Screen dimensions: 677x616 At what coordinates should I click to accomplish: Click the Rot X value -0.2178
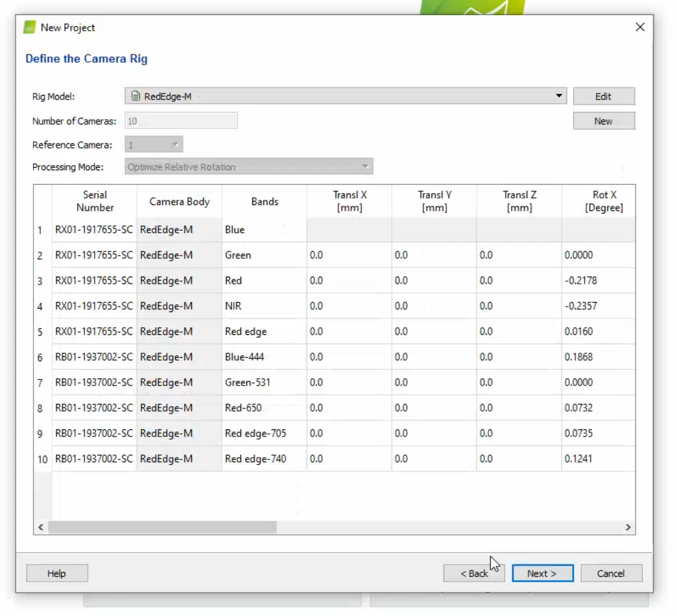coord(599,281)
